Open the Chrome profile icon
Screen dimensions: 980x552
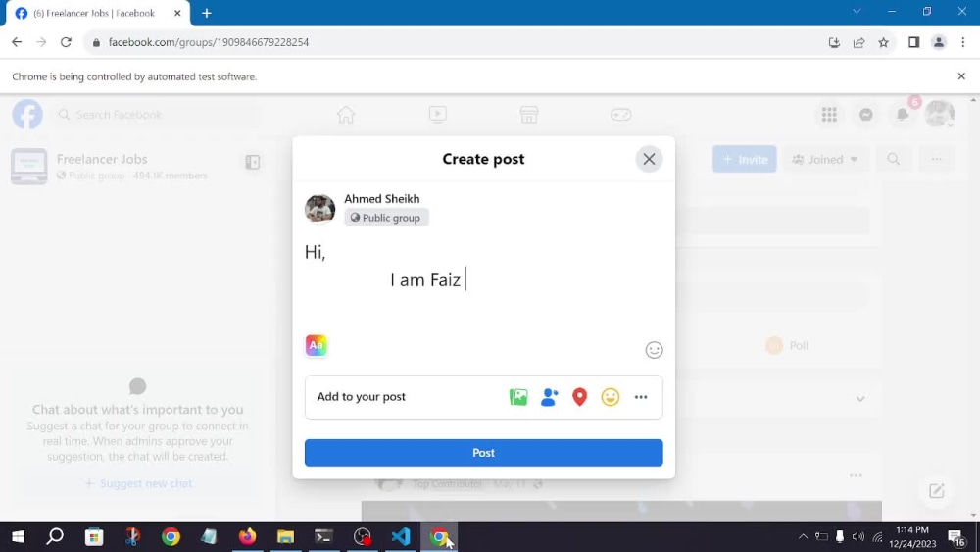938,42
